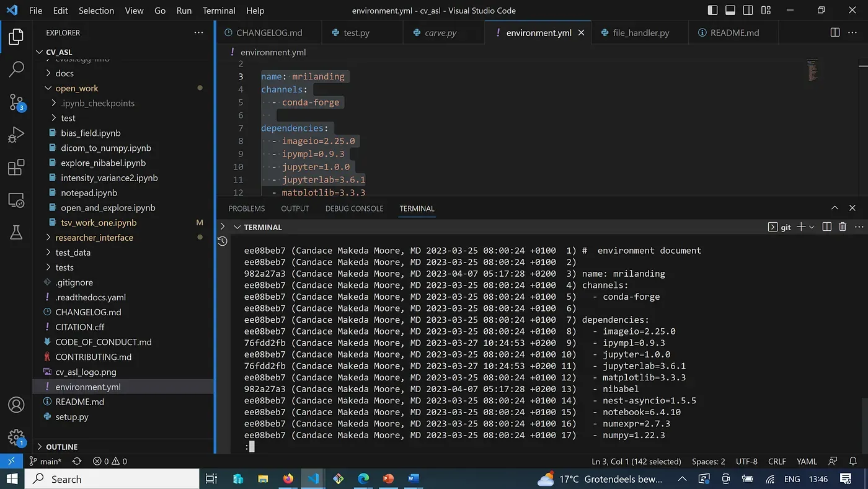This screenshot has height=489, width=868.
Task: Toggle panel layout icon in title bar
Action: tap(730, 10)
